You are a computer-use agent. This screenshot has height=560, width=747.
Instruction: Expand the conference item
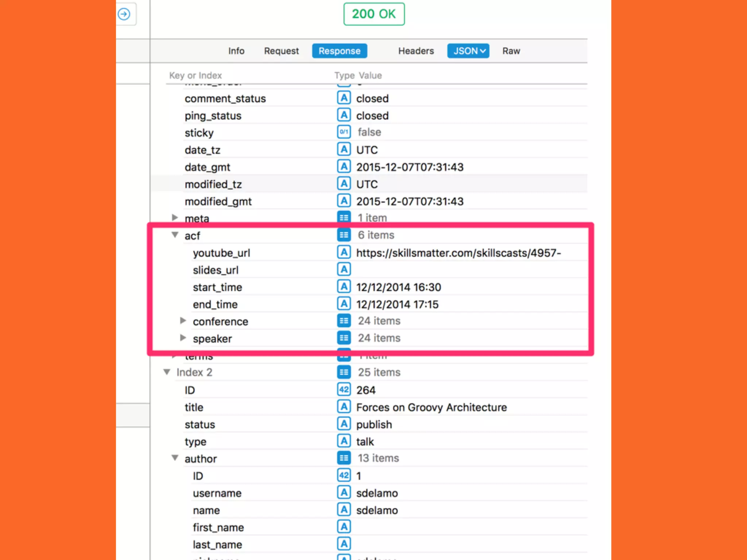pos(183,321)
